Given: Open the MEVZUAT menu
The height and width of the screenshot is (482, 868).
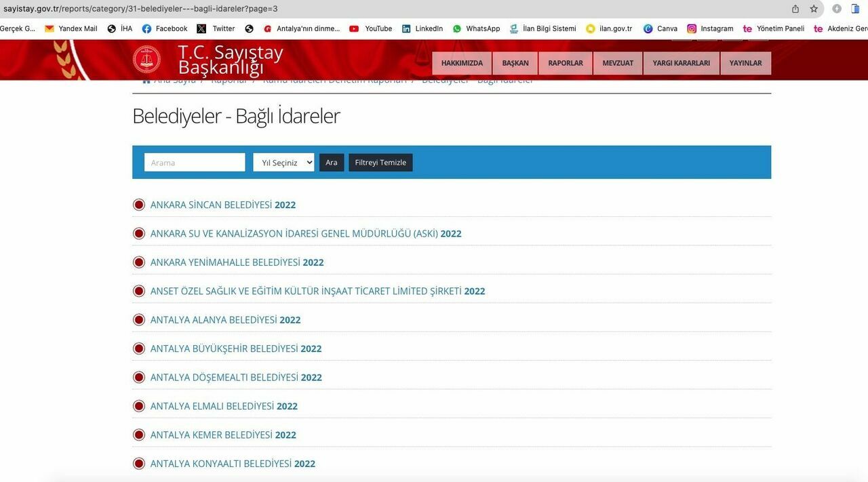Looking at the screenshot, I should coord(618,63).
